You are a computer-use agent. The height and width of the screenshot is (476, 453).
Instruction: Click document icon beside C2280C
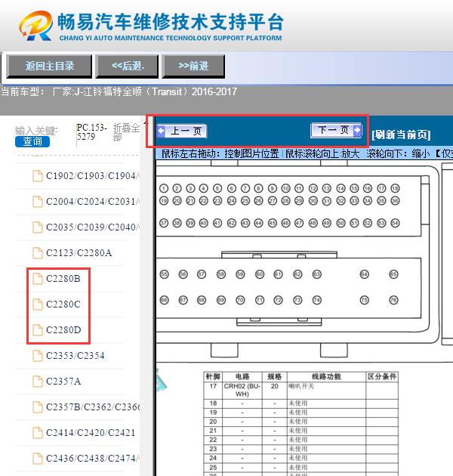tap(38, 304)
